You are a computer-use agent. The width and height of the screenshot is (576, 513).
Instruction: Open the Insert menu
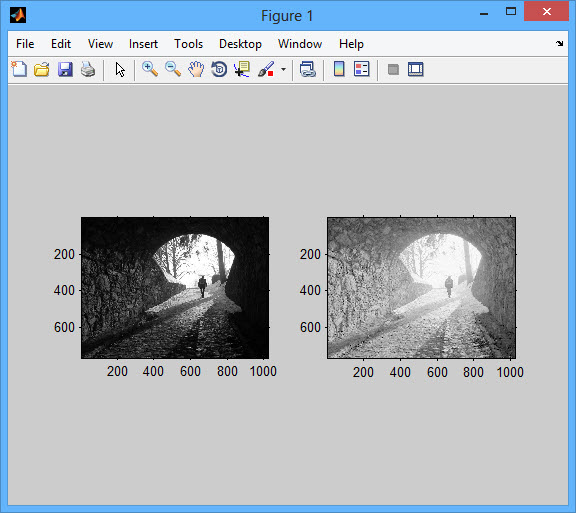pos(143,44)
